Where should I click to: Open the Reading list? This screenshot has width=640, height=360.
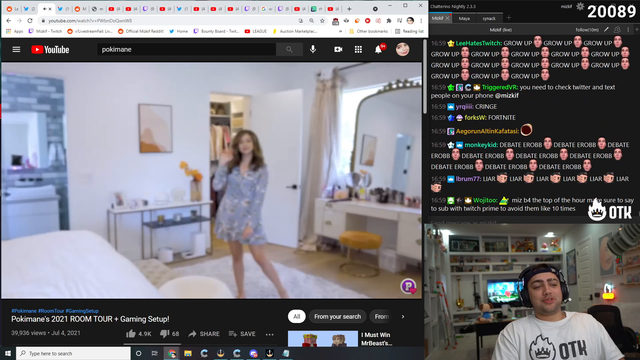[409, 31]
